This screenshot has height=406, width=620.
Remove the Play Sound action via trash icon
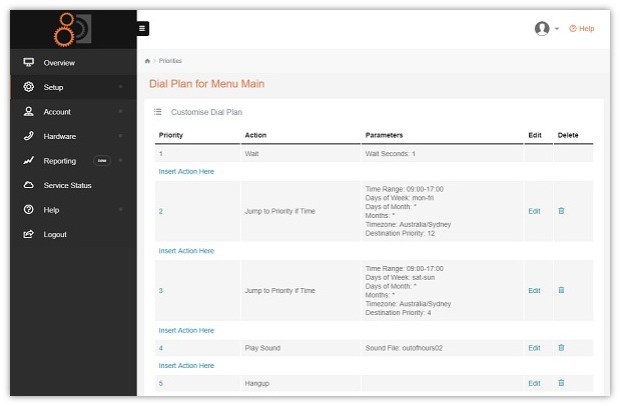[561, 348]
